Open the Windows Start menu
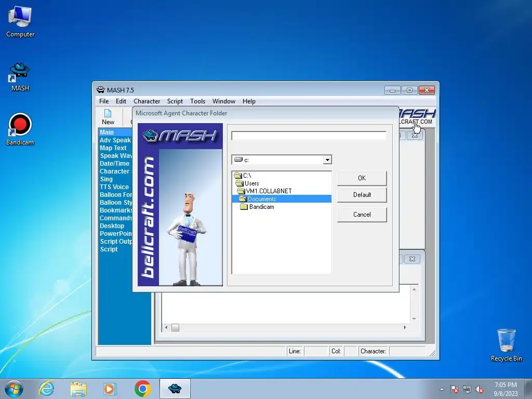The height and width of the screenshot is (399, 532). pyautogui.click(x=14, y=389)
